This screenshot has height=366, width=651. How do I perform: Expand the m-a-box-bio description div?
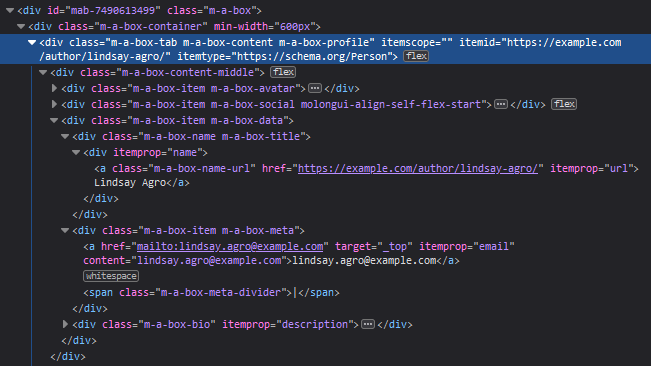pos(65,324)
